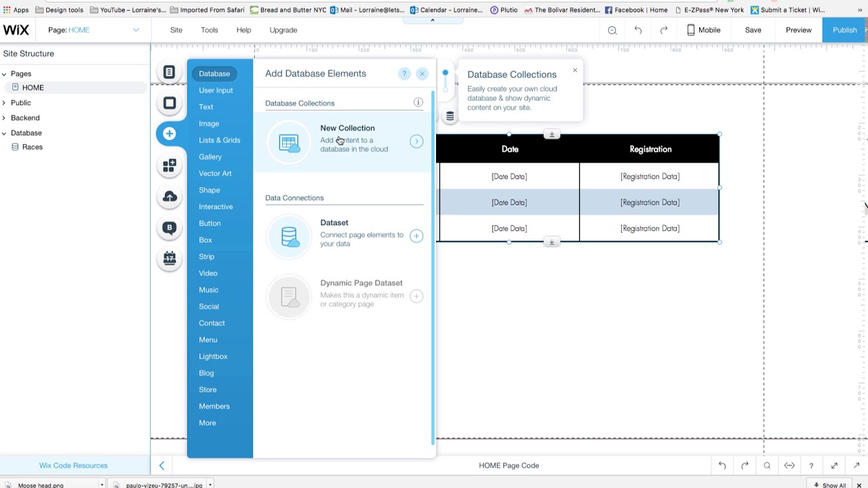Select the User Input category
Screen dimensions: 868x488
click(216, 90)
